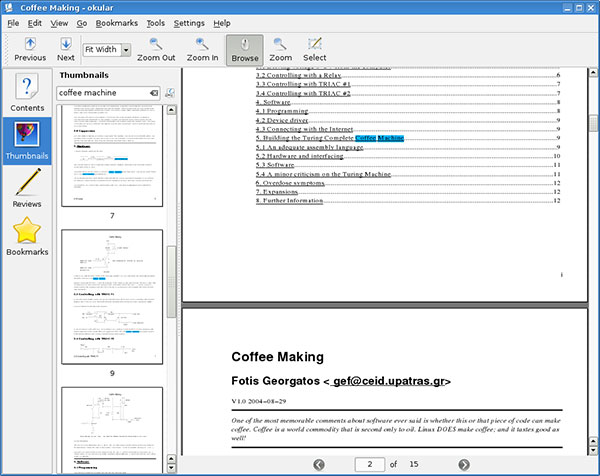Go to the Previous page toolbar icon

click(30, 44)
